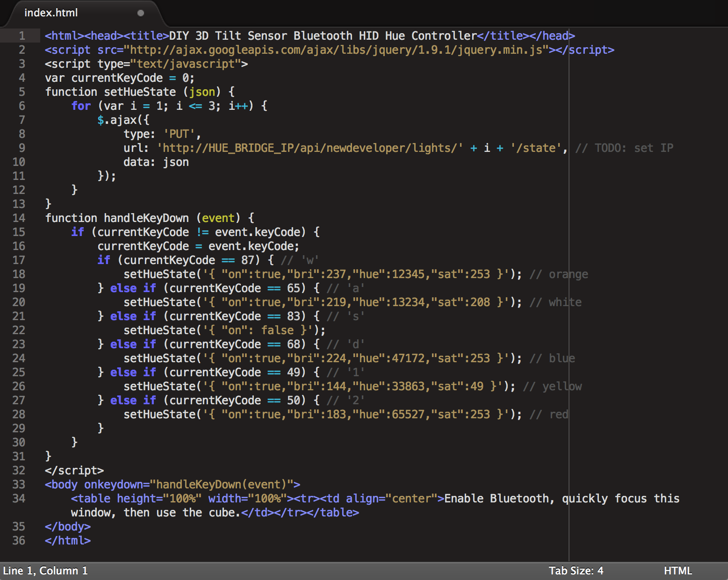Click the orange comment on line 18
Viewport: 728px width, 580px height.
click(x=559, y=274)
